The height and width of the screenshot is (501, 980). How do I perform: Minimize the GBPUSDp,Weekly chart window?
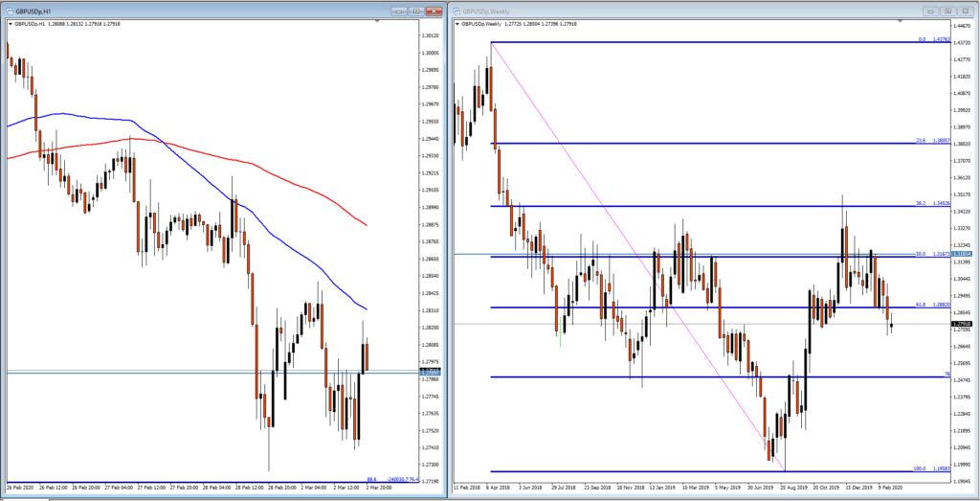pos(932,11)
